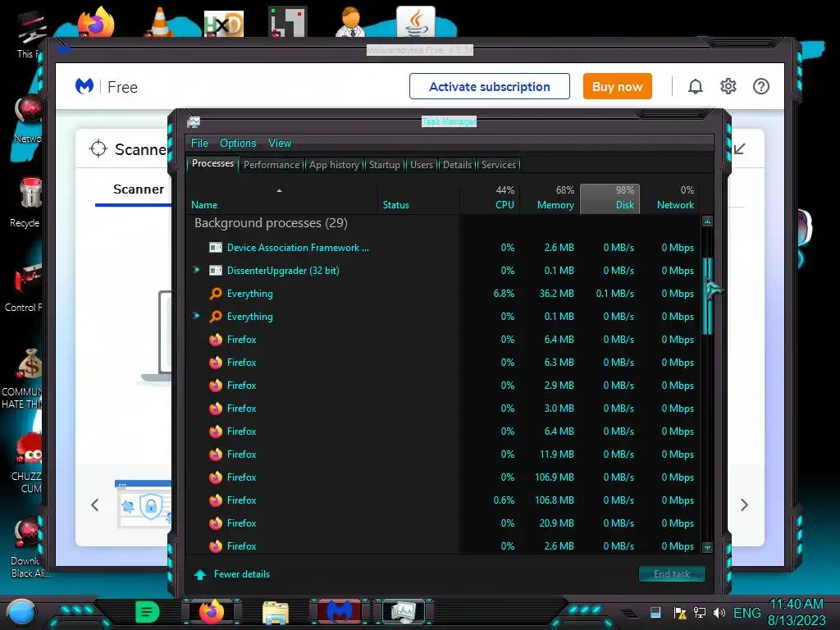This screenshot has width=840, height=630.
Task: Open the View menu in Task Manager
Action: (x=280, y=143)
